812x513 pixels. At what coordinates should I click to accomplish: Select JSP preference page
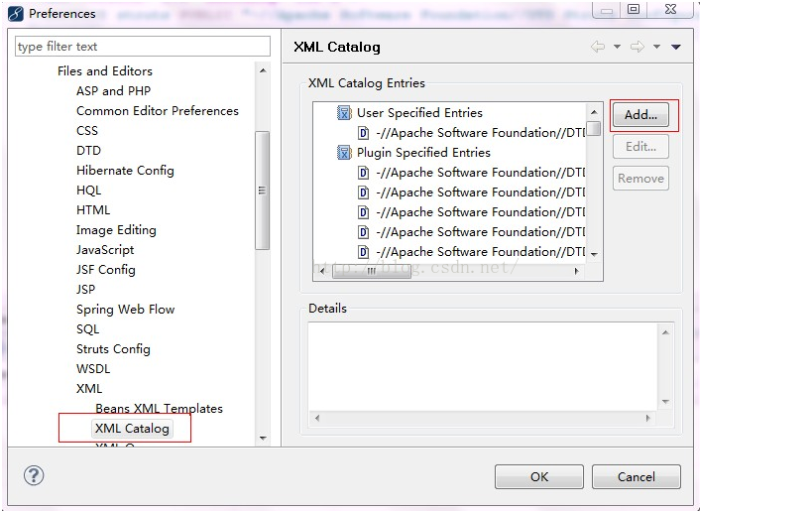coord(85,289)
